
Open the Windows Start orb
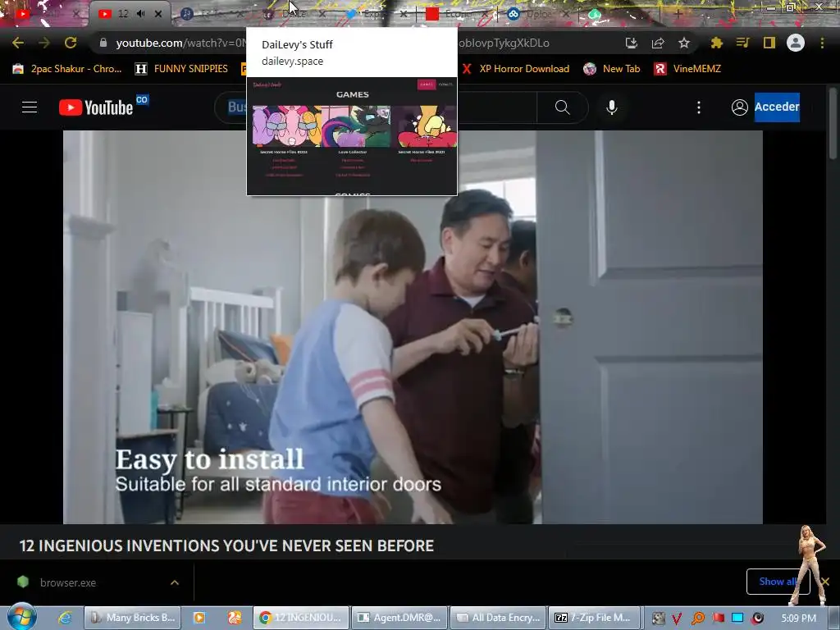[x=22, y=617]
